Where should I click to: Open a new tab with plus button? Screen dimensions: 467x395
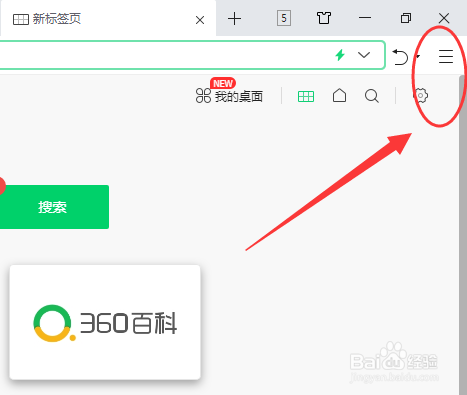pyautogui.click(x=234, y=19)
